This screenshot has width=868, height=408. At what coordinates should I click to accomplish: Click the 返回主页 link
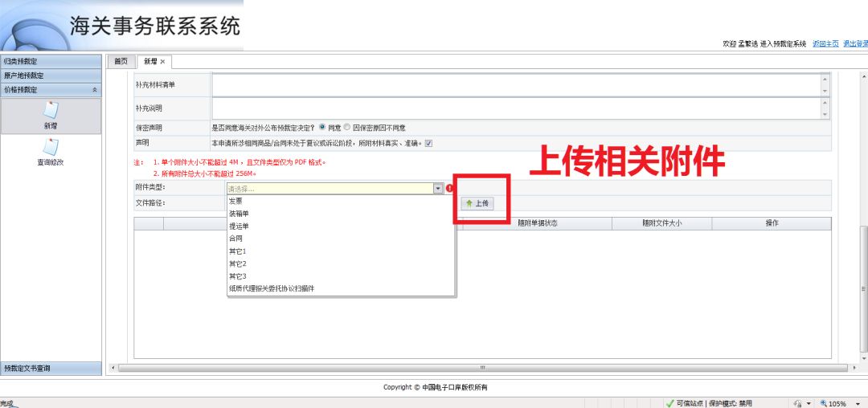click(825, 43)
